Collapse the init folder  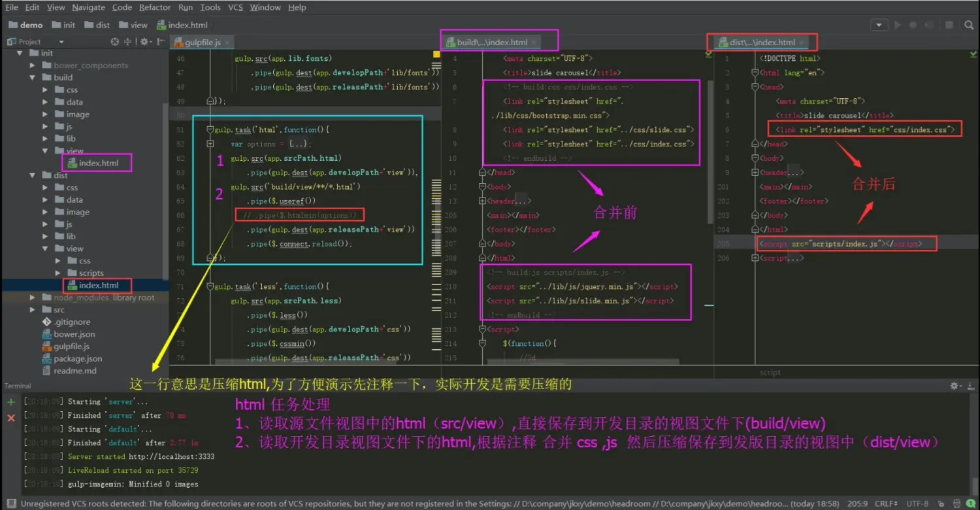coord(20,53)
